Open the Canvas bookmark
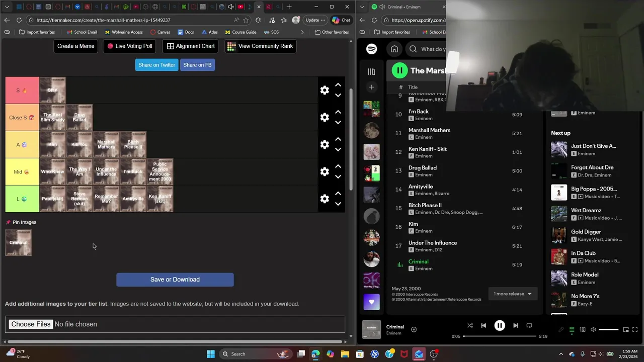Image resolution: width=644 pixels, height=362 pixels. coord(159,32)
